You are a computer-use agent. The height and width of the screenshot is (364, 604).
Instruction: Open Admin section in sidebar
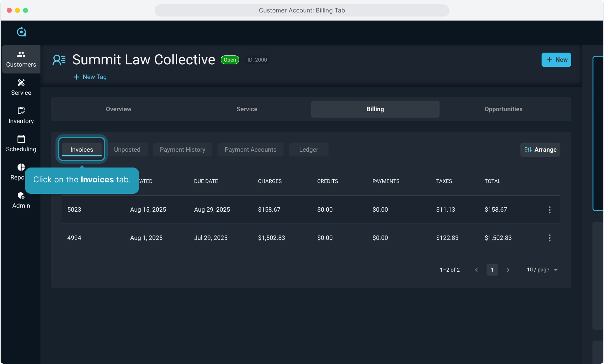(x=21, y=200)
